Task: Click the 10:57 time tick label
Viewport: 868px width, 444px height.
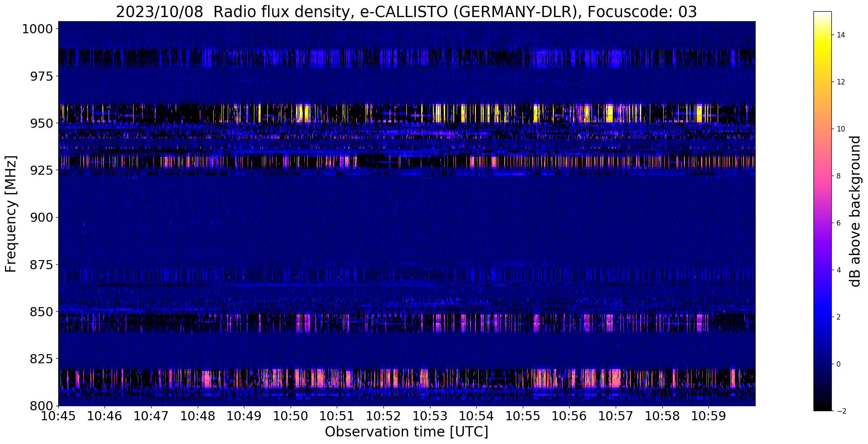Action: pos(616,416)
